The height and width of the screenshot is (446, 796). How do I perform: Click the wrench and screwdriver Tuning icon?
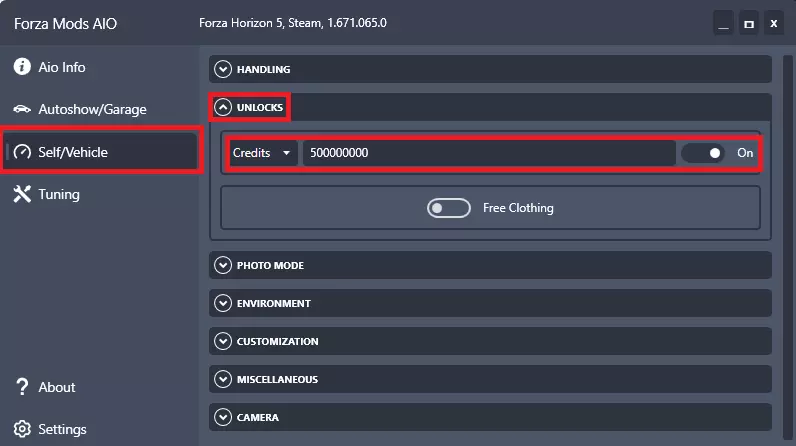(22, 194)
